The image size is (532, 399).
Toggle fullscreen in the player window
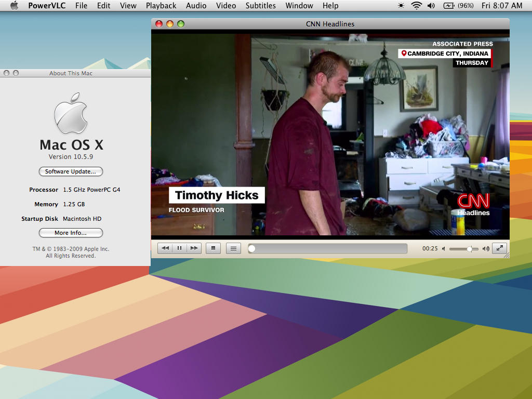point(499,248)
